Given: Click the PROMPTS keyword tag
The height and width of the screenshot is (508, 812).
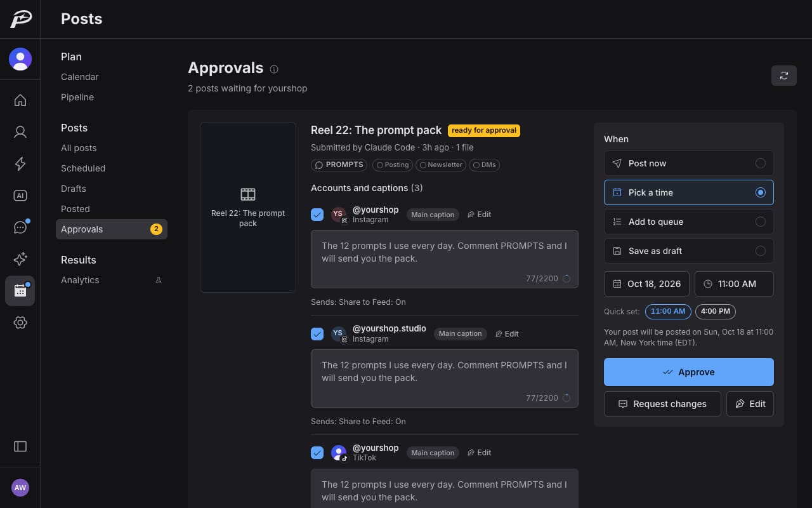Looking at the screenshot, I should (x=339, y=165).
